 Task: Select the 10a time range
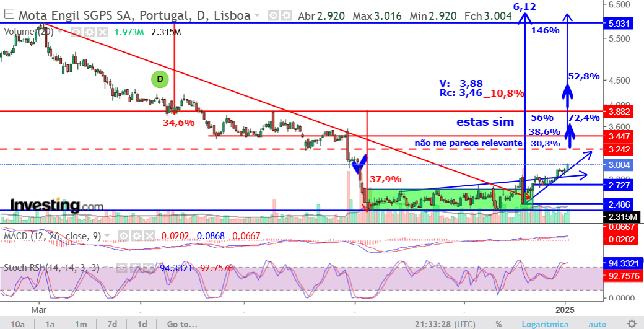17,324
